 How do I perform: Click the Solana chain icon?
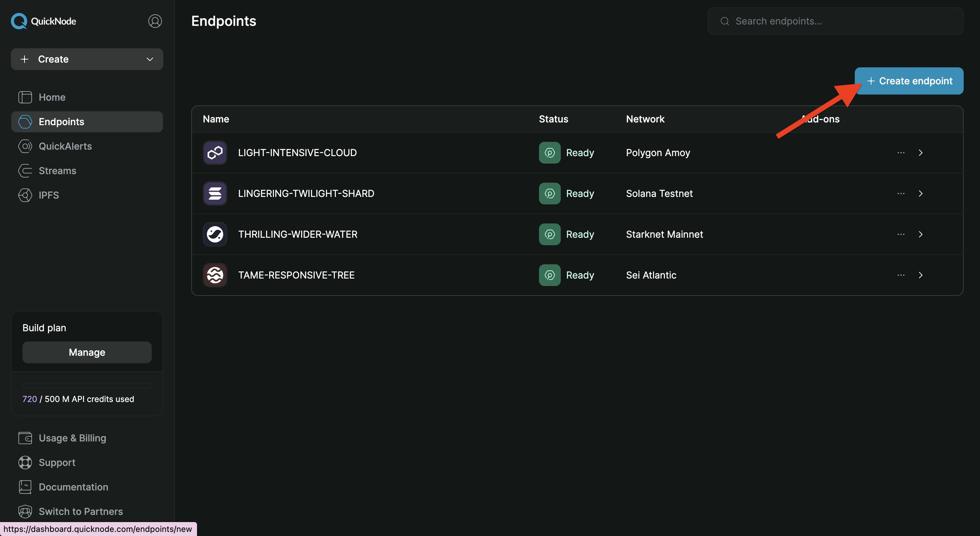215,194
